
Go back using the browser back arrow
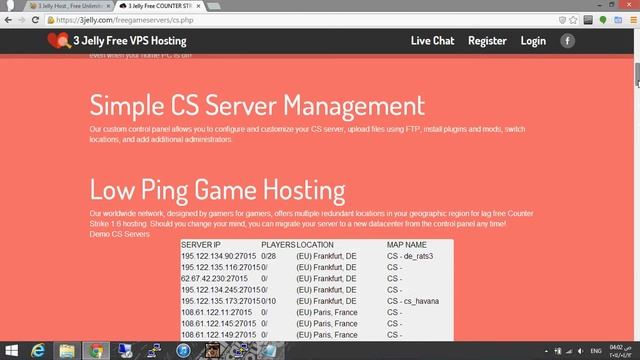[8, 20]
